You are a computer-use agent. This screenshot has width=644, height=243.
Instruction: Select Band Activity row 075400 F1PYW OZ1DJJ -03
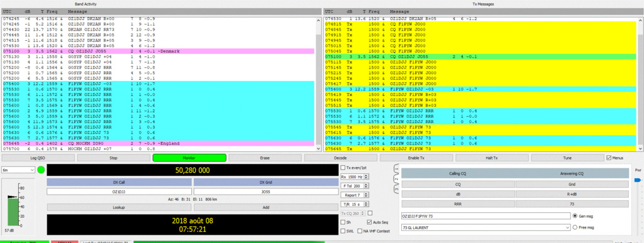(158, 84)
